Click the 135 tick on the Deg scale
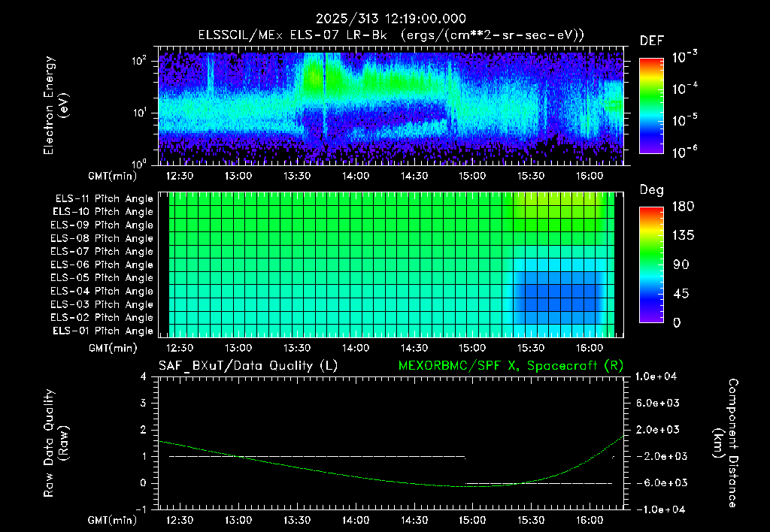 (x=684, y=236)
